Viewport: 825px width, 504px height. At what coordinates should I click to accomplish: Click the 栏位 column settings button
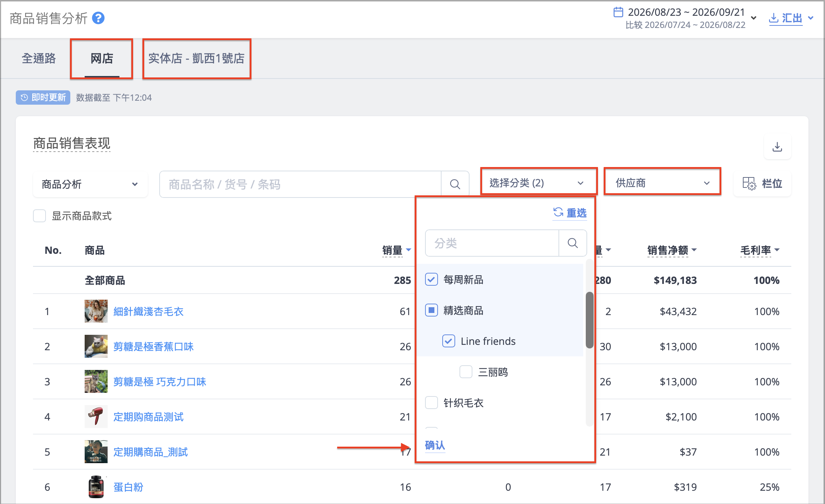pyautogui.click(x=762, y=184)
